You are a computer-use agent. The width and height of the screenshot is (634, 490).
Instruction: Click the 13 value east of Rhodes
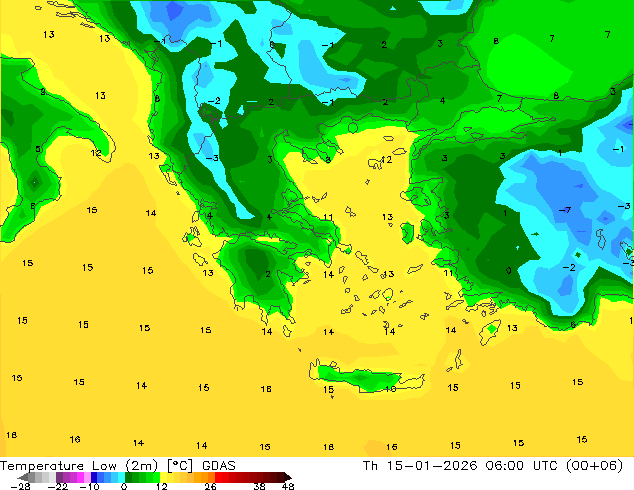click(x=512, y=328)
